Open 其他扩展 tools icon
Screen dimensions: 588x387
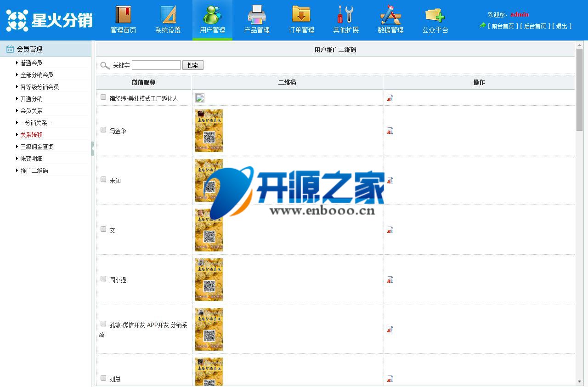(x=346, y=15)
